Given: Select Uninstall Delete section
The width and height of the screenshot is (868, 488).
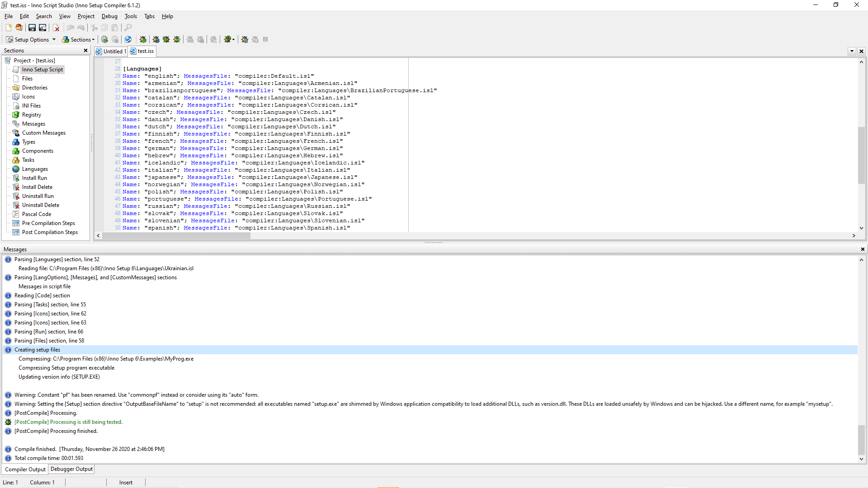Looking at the screenshot, I should coord(41,205).
